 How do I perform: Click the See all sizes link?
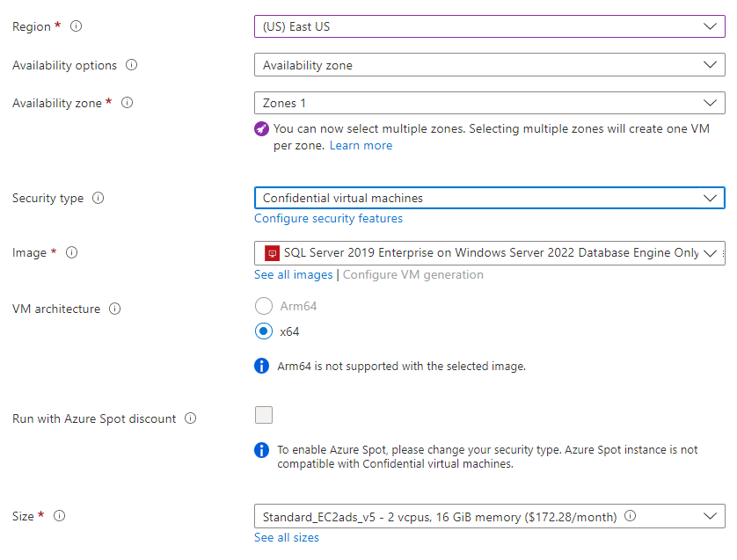coord(286,537)
